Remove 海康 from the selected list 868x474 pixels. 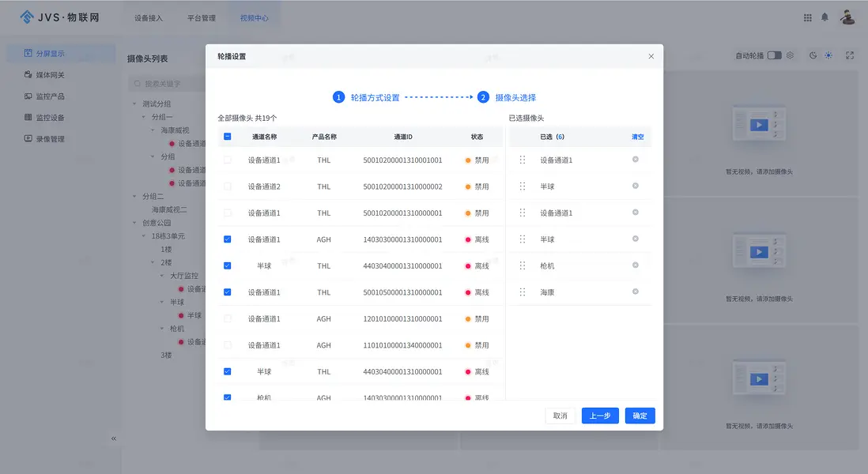636,292
